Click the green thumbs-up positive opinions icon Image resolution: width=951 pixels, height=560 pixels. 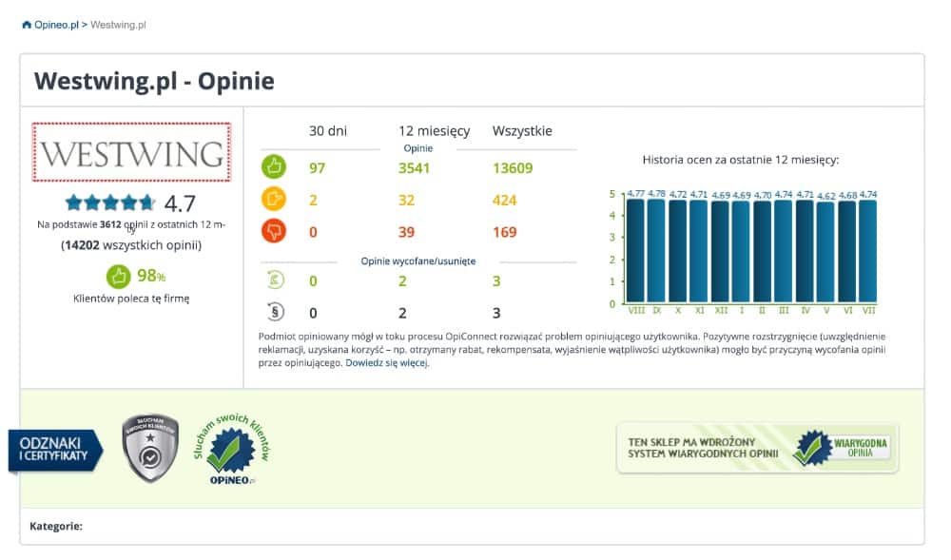tap(274, 166)
